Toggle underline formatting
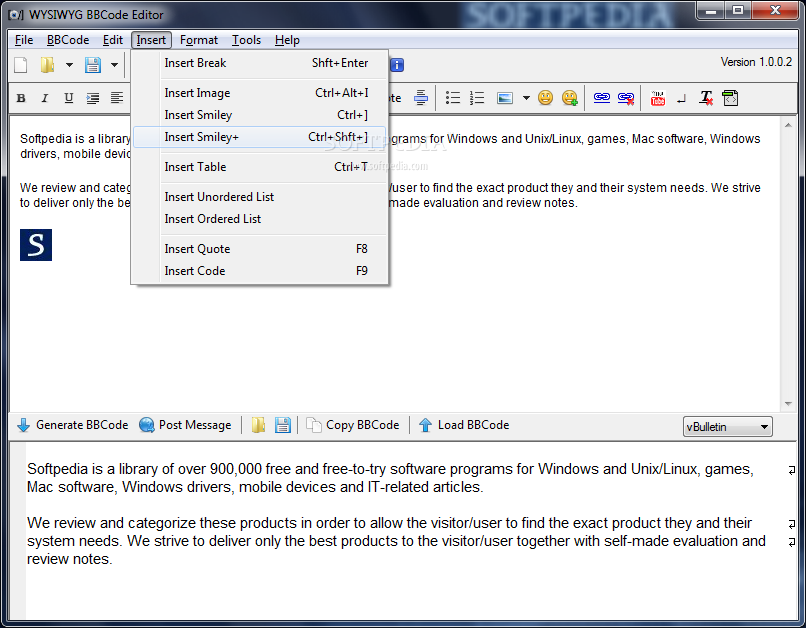 [68, 98]
